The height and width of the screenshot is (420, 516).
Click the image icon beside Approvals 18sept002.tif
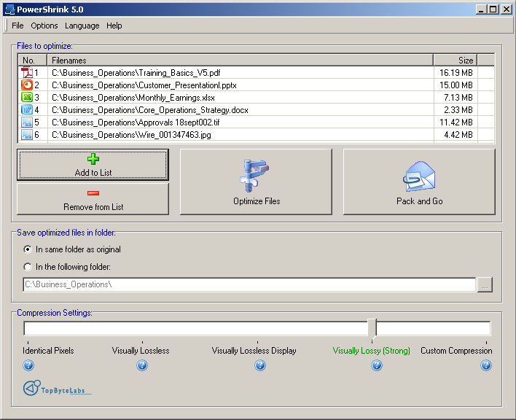(27, 122)
